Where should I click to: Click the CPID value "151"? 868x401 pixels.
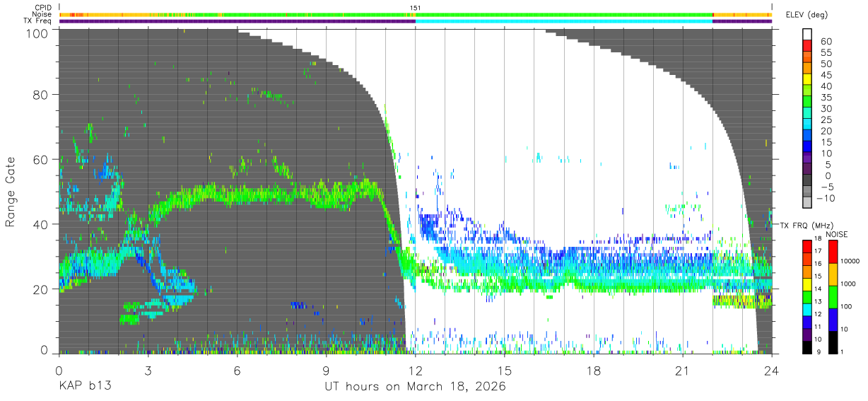[x=416, y=8]
